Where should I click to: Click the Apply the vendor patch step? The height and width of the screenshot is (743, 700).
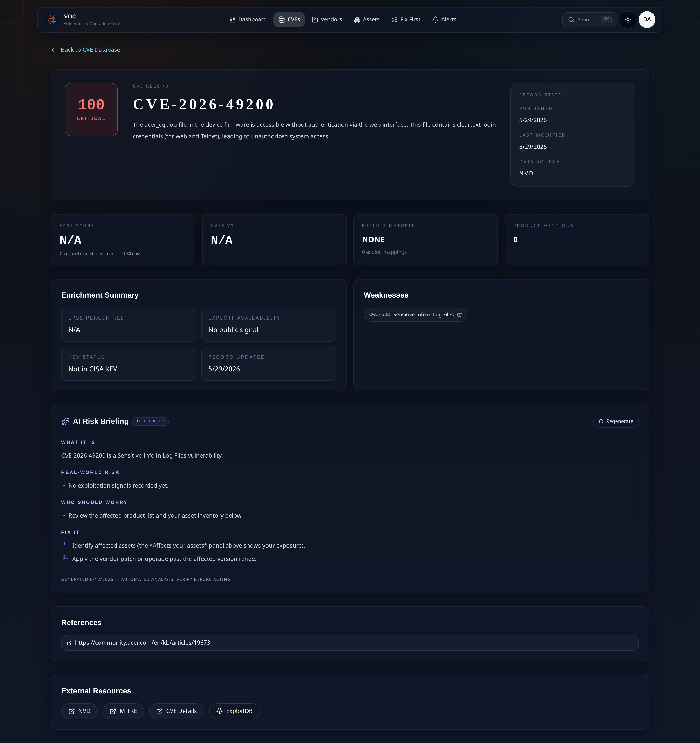tap(164, 559)
